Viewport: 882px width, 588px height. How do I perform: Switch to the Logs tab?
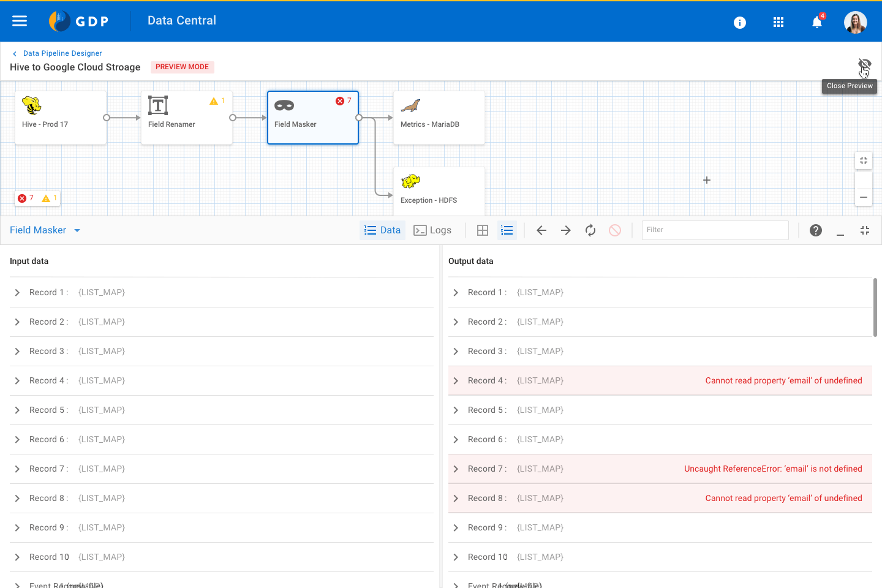tap(432, 230)
